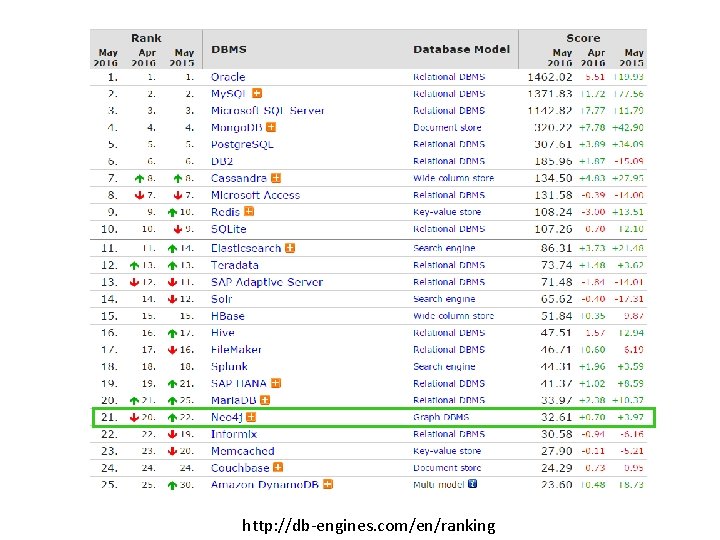The image size is (720, 540).
Task: Click Search engine in the Splunk row
Action: (x=444, y=366)
